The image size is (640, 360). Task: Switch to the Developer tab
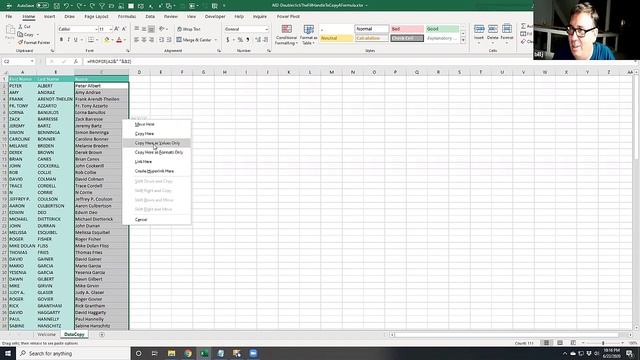(x=215, y=17)
